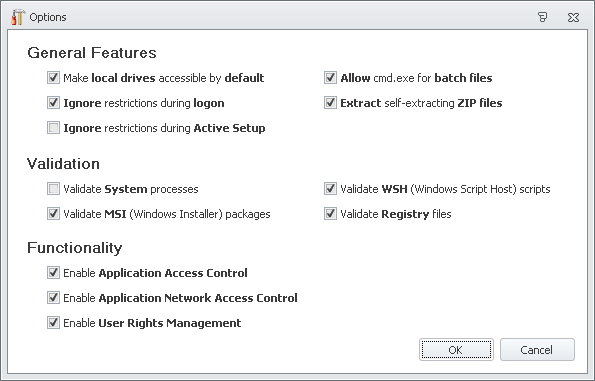595x381 pixels.
Task: Uncheck Make local drives accessible by default
Action: [54, 77]
